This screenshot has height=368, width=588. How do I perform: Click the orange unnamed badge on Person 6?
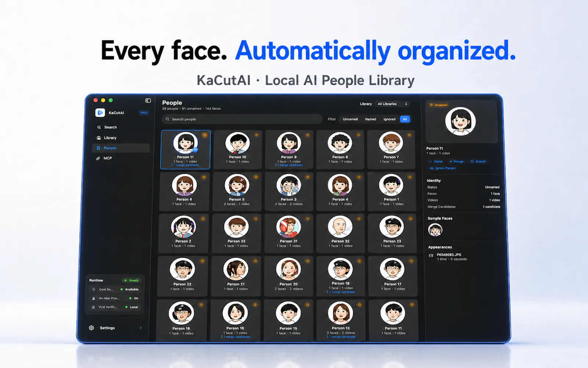(204, 177)
